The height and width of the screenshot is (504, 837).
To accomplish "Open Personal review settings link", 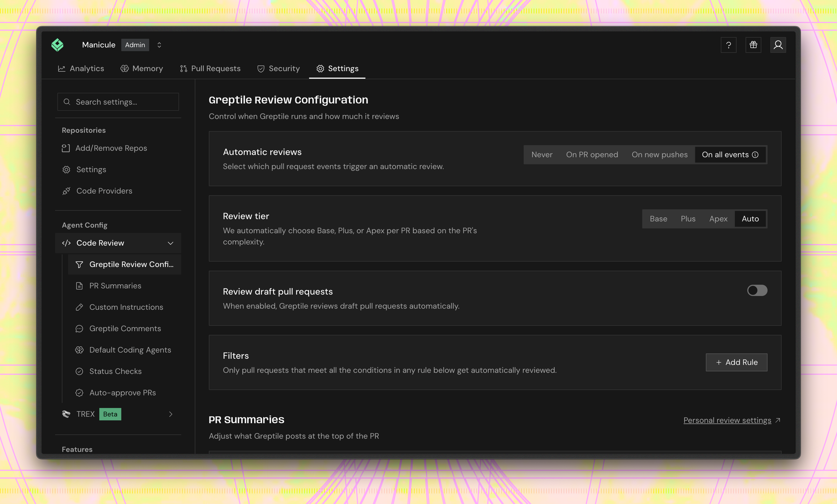I will pyautogui.click(x=732, y=421).
